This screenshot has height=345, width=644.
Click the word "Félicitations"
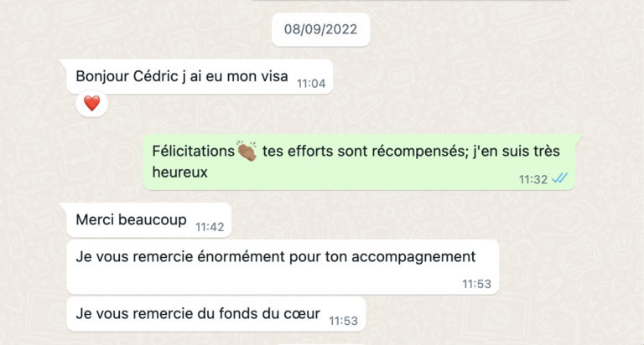(x=195, y=152)
